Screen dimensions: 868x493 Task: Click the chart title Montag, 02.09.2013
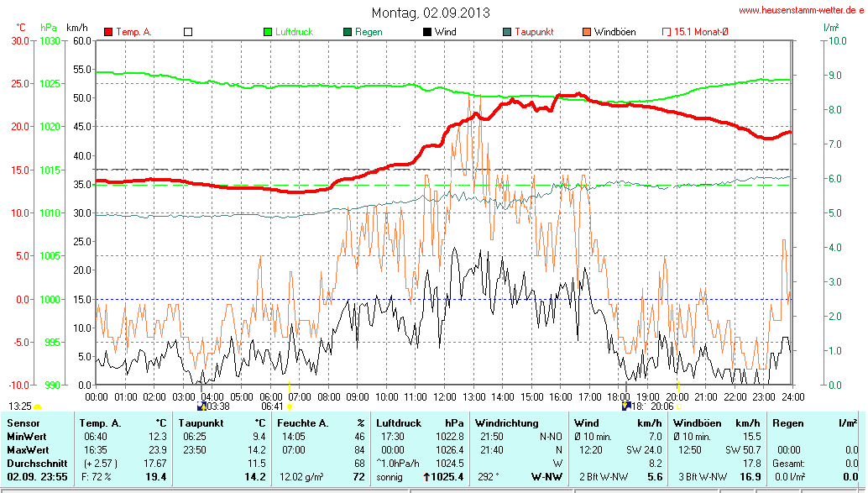click(431, 13)
